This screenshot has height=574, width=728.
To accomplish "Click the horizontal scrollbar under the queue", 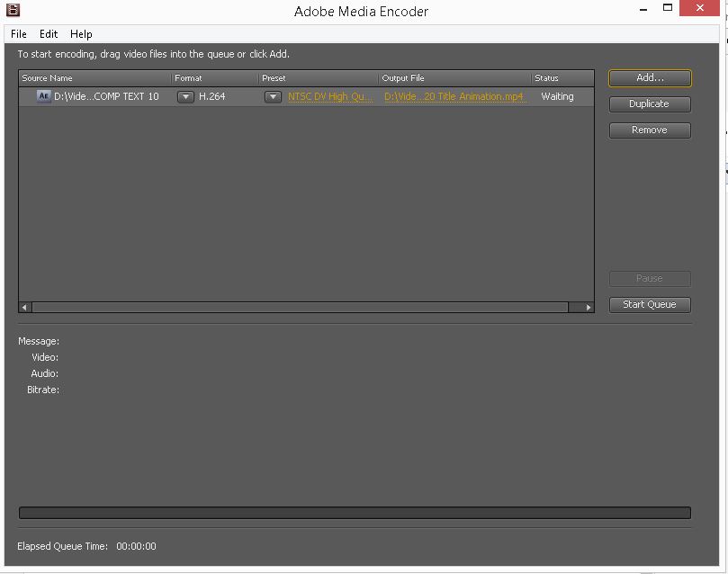I will 306,307.
